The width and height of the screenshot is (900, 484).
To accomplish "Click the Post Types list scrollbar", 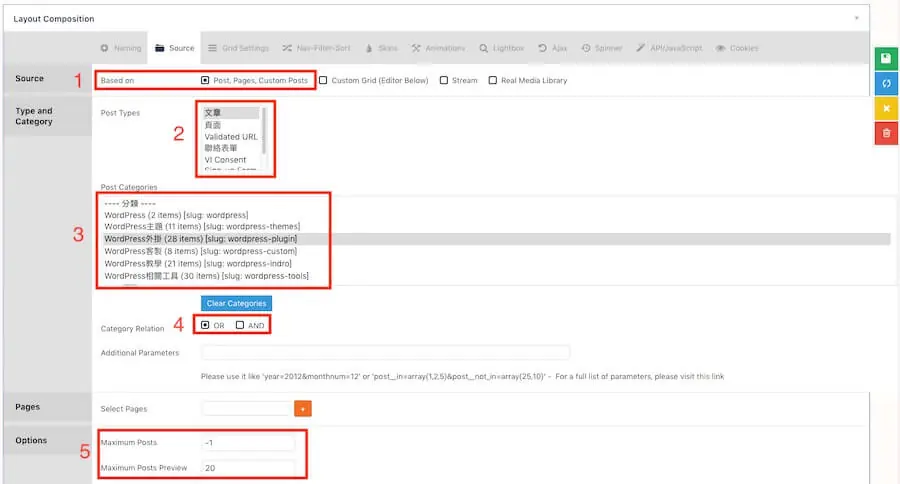I will click(x=263, y=131).
